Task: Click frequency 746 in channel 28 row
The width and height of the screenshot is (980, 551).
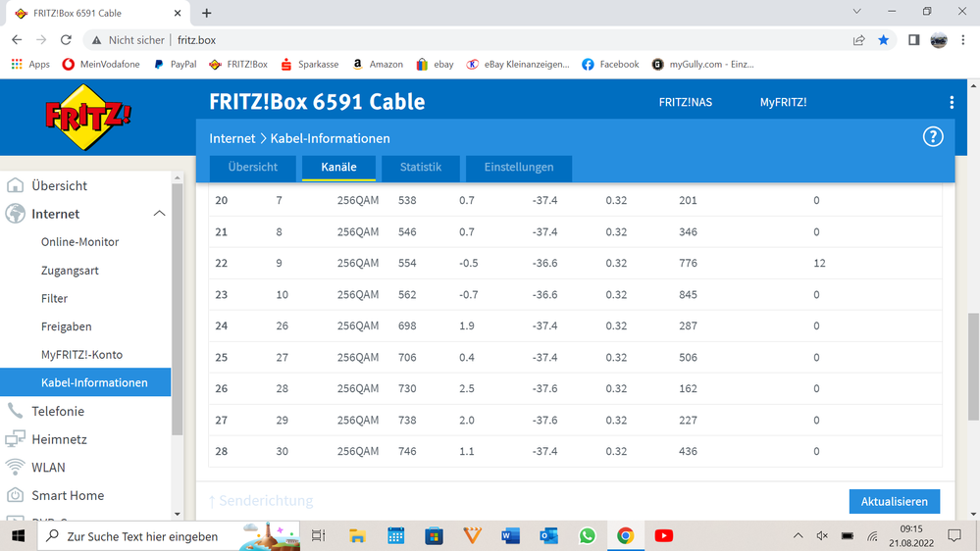Action: (407, 451)
